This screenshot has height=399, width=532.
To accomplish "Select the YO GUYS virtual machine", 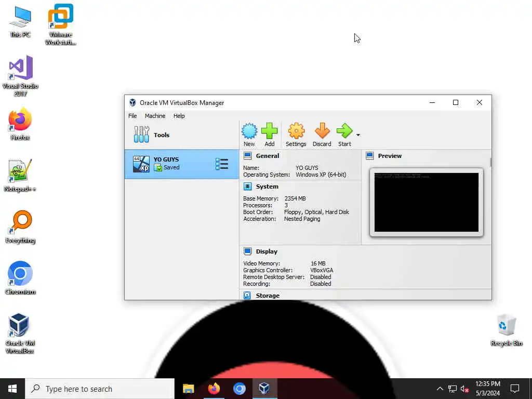I will point(181,164).
